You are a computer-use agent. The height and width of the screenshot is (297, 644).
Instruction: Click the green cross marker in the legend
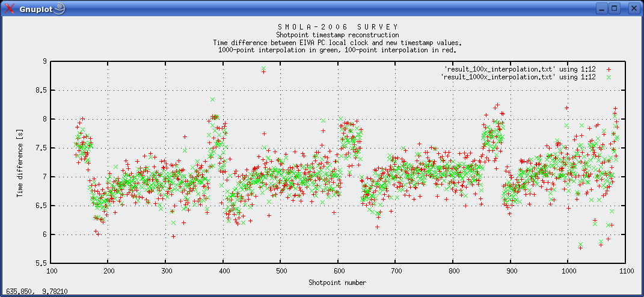pyautogui.click(x=609, y=78)
